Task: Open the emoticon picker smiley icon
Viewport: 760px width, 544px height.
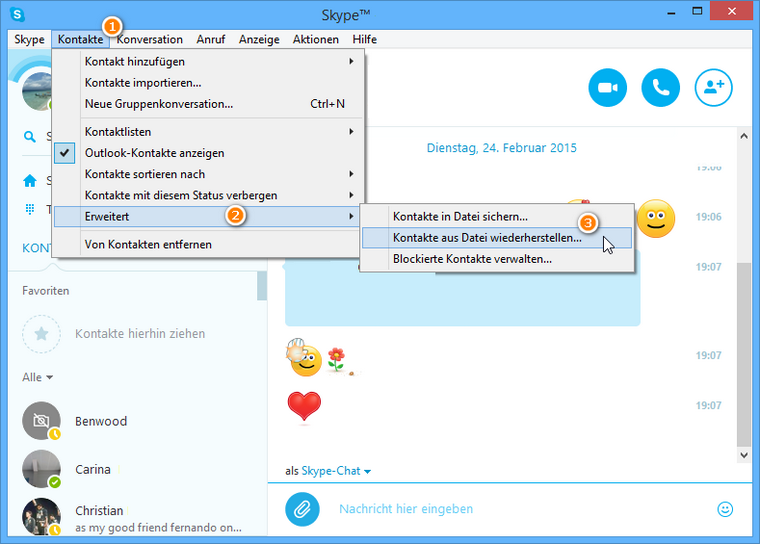Action: pyautogui.click(x=725, y=509)
